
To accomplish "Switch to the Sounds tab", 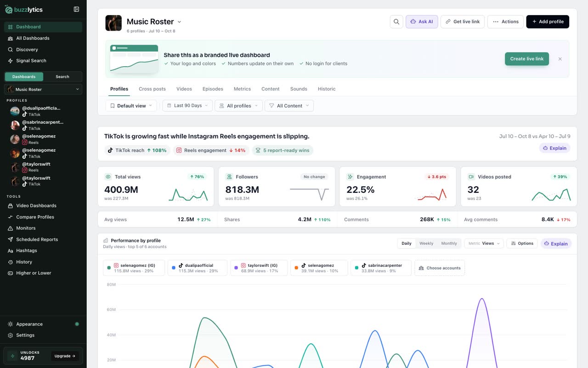I will coord(299,89).
